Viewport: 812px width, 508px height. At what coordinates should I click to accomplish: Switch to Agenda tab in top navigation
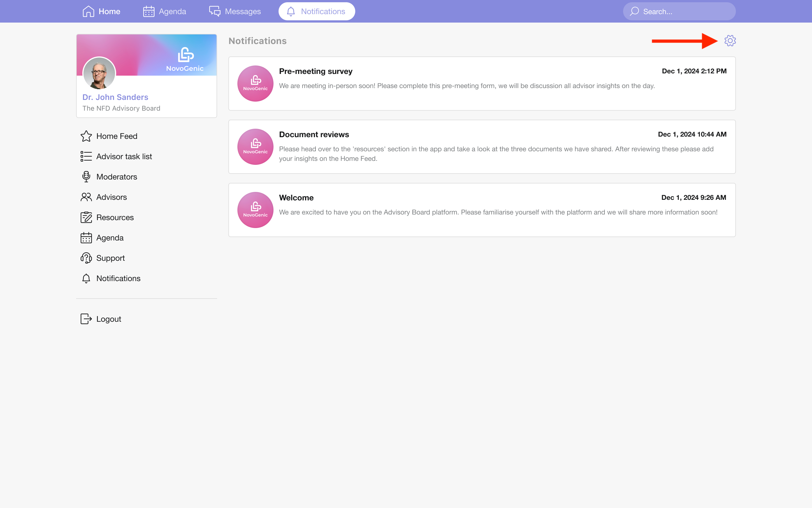[164, 11]
